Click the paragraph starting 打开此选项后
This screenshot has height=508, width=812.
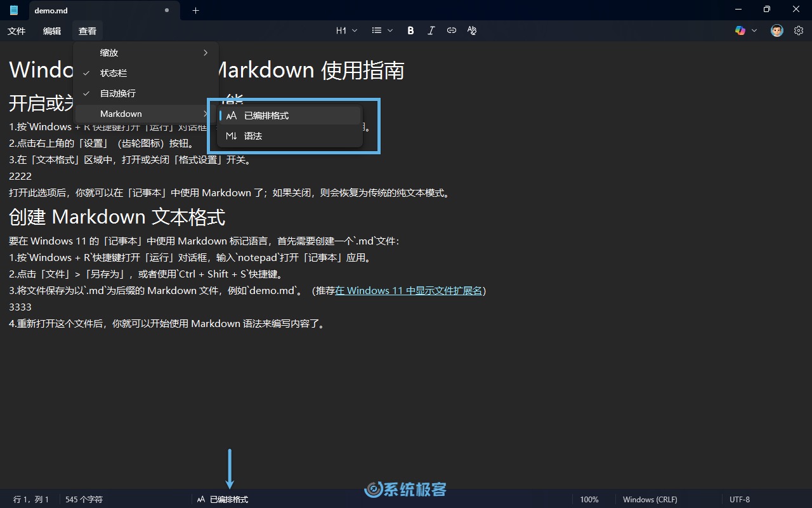230,193
